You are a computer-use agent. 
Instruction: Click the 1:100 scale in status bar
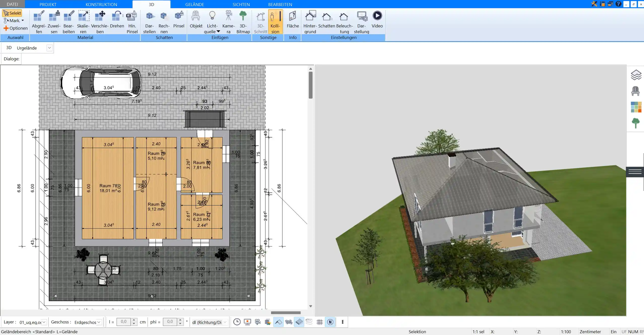pyautogui.click(x=566, y=332)
